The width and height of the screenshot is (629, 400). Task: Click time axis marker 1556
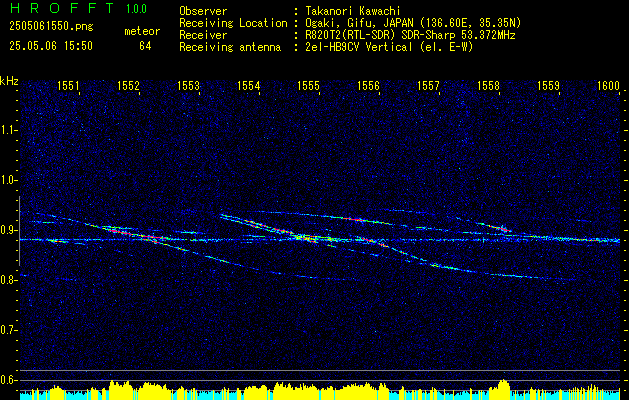368,85
